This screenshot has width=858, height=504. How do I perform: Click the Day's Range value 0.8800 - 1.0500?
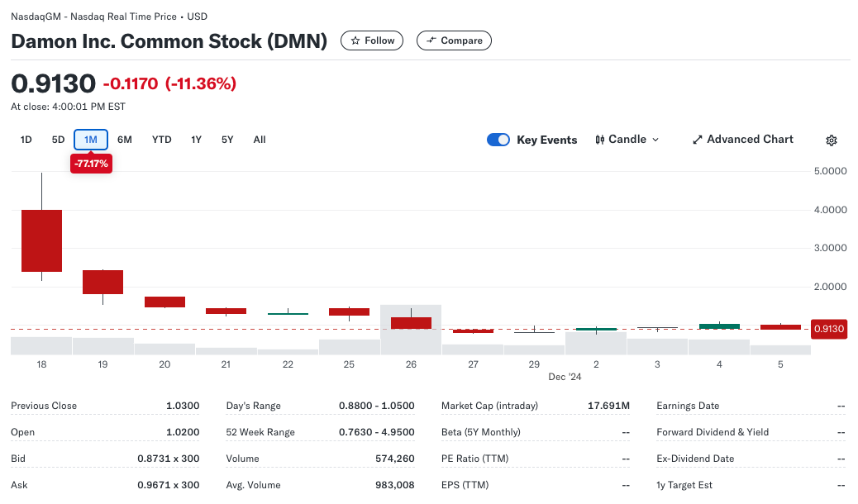(x=376, y=406)
